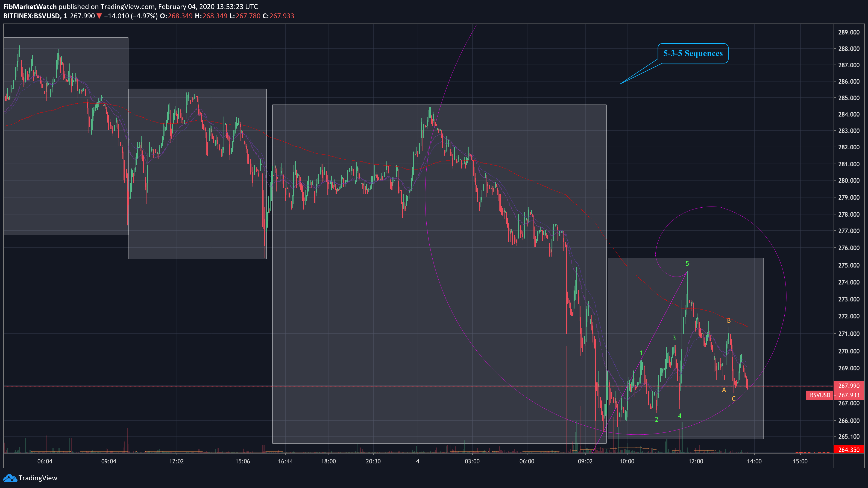
Task: Click the -14.010 (-4.97%) change value
Action: (131, 16)
